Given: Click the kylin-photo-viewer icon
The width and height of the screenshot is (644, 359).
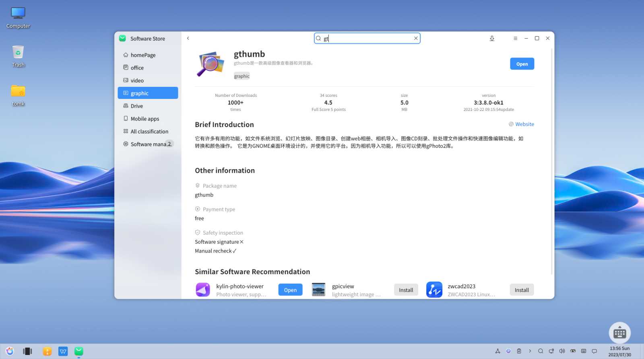Looking at the screenshot, I should [x=203, y=289].
